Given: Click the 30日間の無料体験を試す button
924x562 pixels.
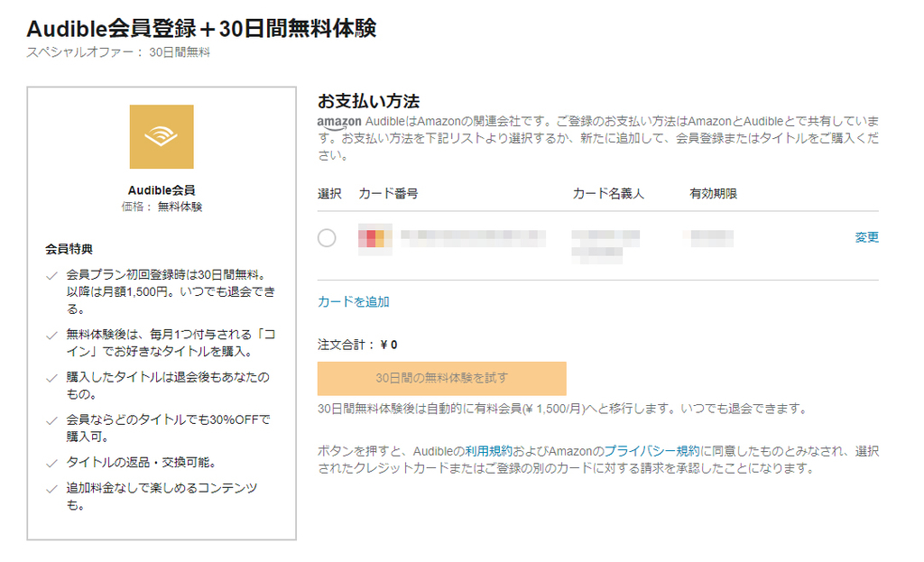Looking at the screenshot, I should pos(442,378).
